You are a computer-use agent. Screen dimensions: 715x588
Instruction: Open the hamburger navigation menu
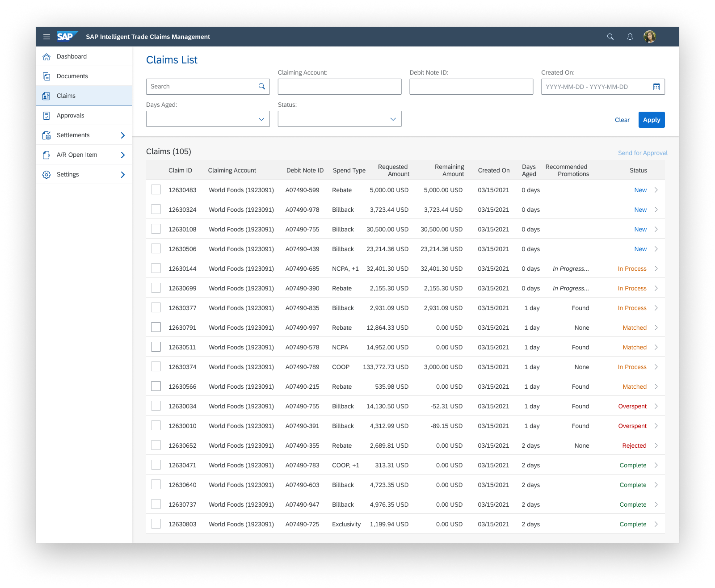point(46,37)
